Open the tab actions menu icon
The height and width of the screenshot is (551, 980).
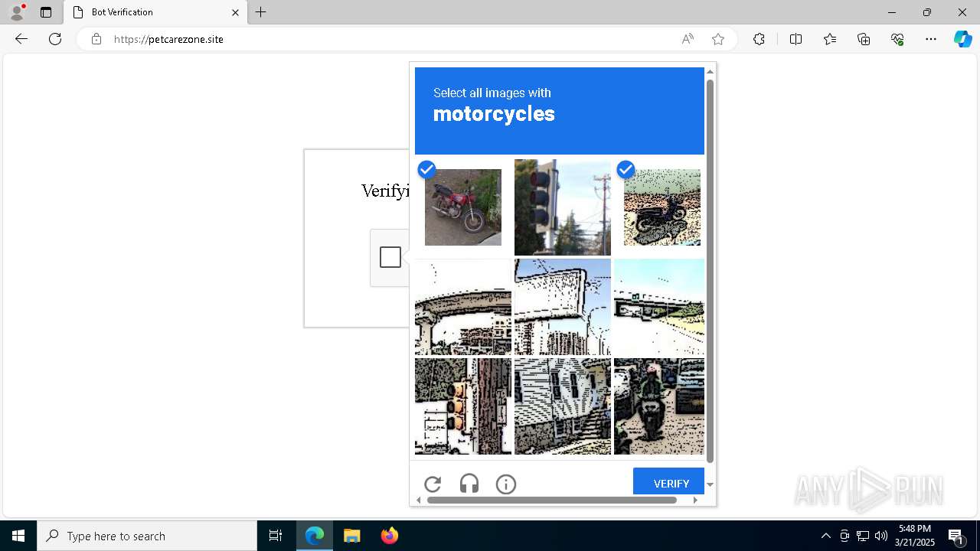[x=46, y=12]
